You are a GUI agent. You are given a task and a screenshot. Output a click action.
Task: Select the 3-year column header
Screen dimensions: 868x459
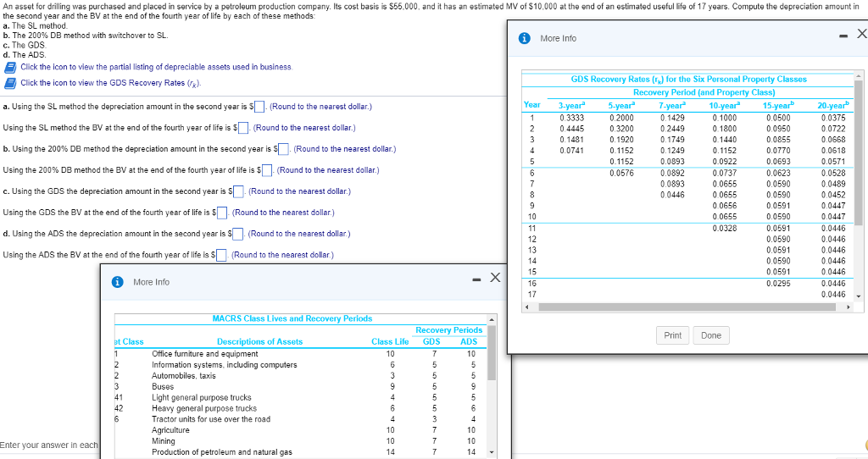pyautogui.click(x=572, y=105)
